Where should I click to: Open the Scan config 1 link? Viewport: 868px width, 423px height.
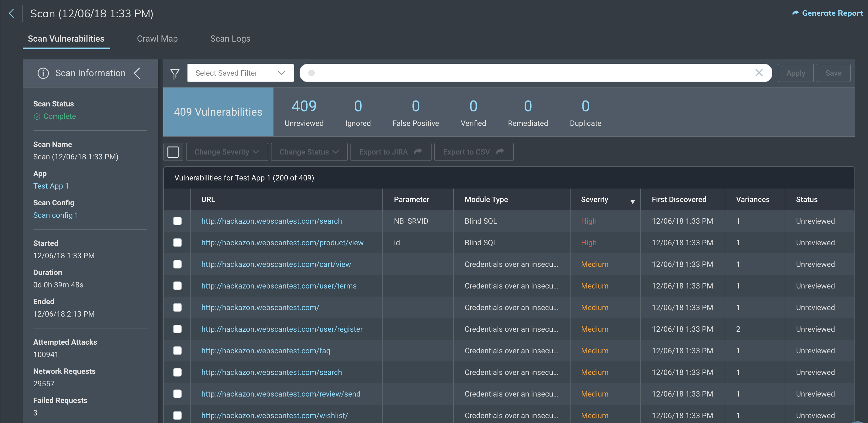coord(56,215)
